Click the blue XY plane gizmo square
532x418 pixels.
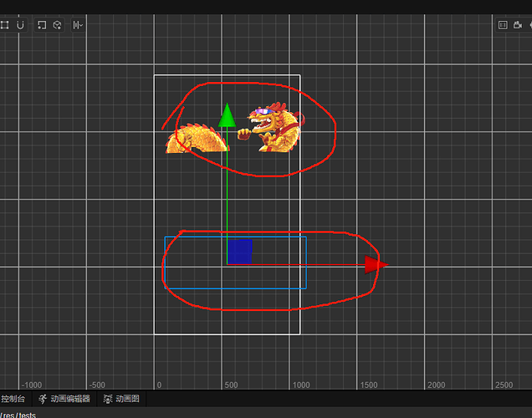[x=240, y=252]
